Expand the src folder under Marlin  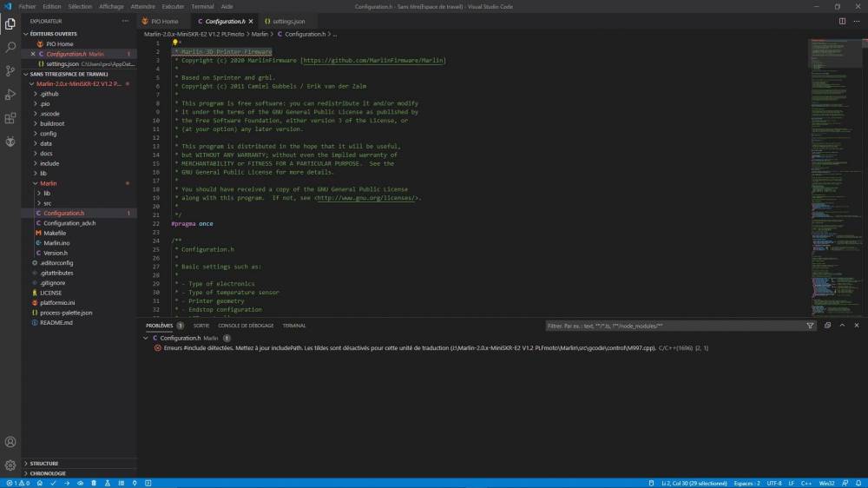[39, 203]
